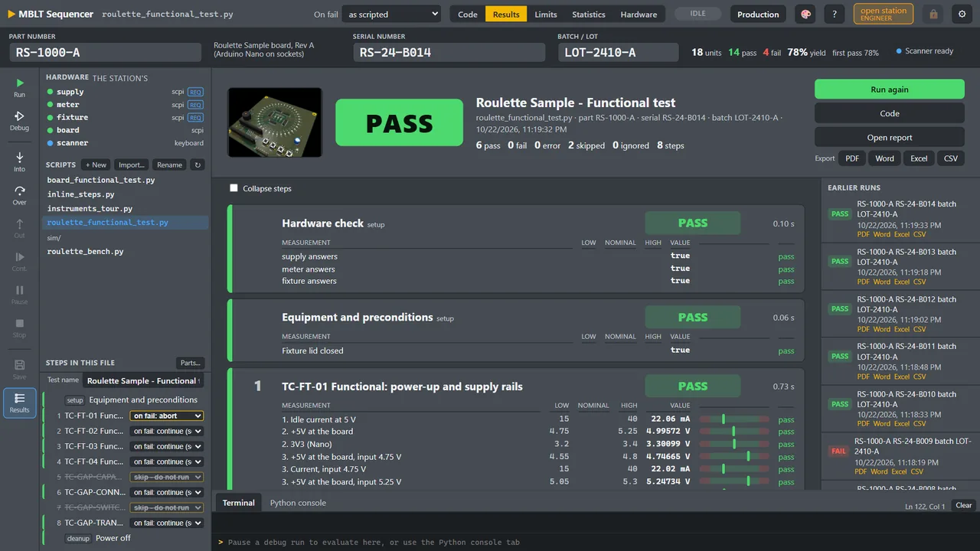Clear the terminal with Clear button
The height and width of the screenshot is (551, 980).
[963, 505]
